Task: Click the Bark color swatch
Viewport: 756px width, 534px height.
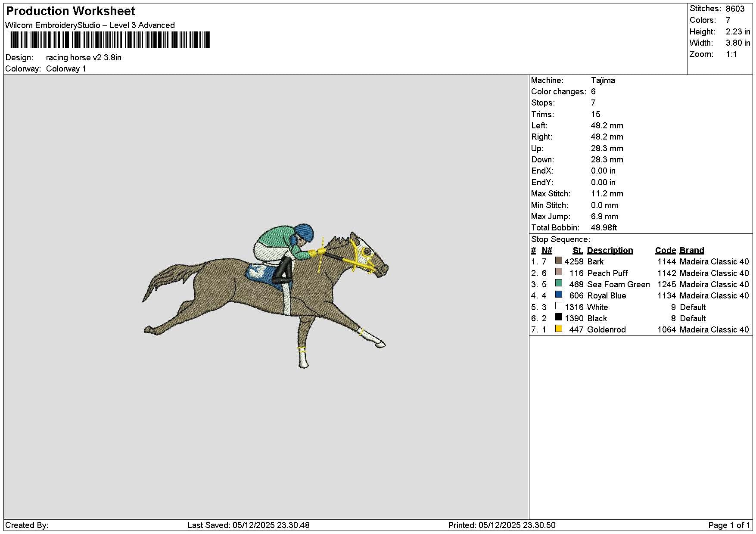Action: tap(559, 261)
